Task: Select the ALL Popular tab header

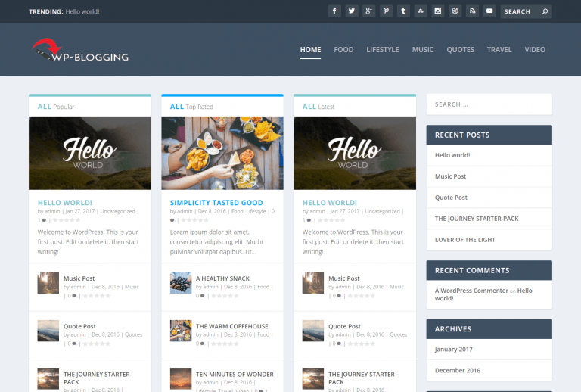Action: (x=56, y=107)
